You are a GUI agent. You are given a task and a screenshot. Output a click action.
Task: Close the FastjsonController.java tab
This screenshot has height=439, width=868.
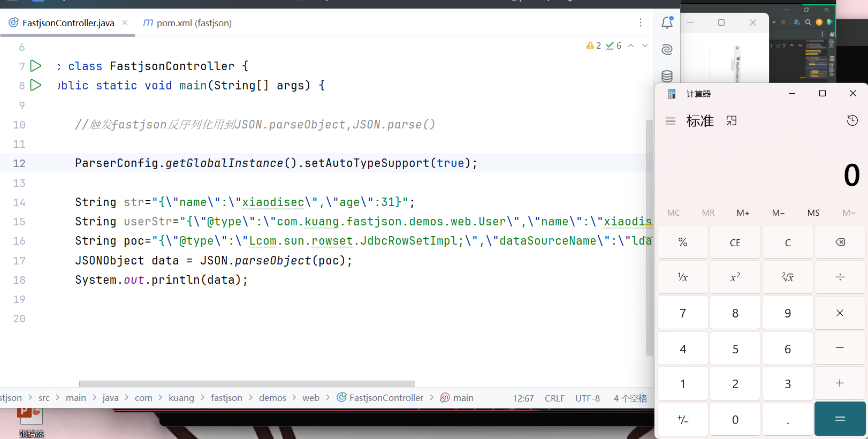click(x=125, y=22)
